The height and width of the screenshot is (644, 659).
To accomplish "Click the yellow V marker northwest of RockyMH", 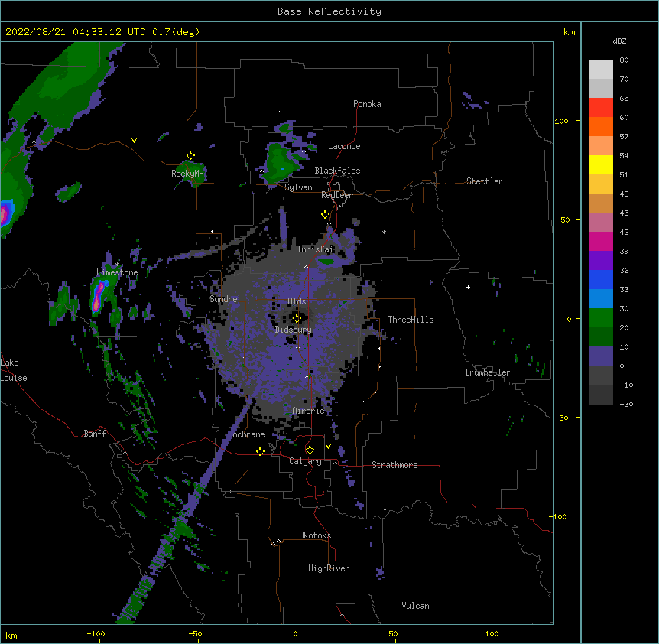I will (x=134, y=141).
